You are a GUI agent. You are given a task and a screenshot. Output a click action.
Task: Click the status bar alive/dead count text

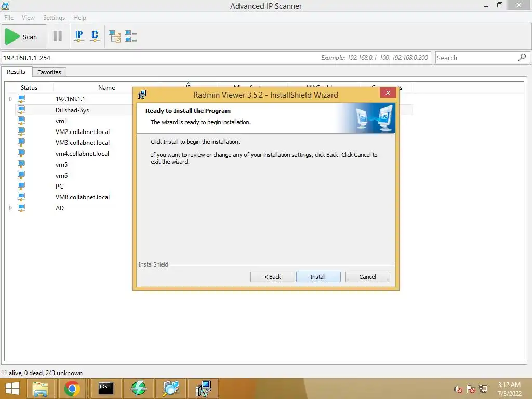[42, 373]
